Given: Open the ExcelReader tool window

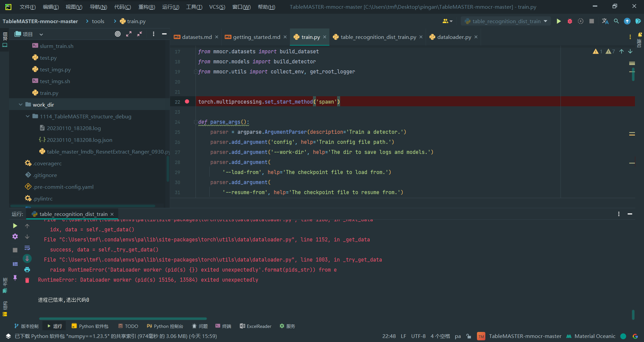Looking at the screenshot, I should [255, 326].
